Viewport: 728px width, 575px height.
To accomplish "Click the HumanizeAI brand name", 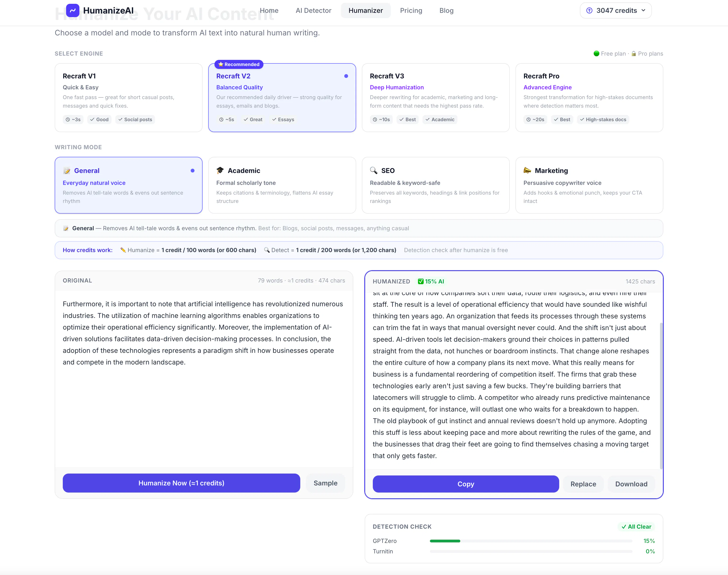I will [108, 10].
